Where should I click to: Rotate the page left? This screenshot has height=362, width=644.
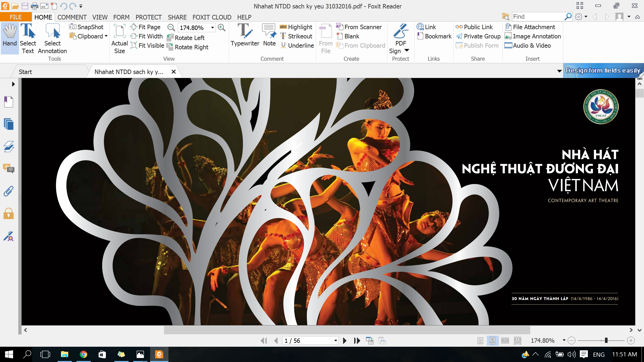pos(186,38)
